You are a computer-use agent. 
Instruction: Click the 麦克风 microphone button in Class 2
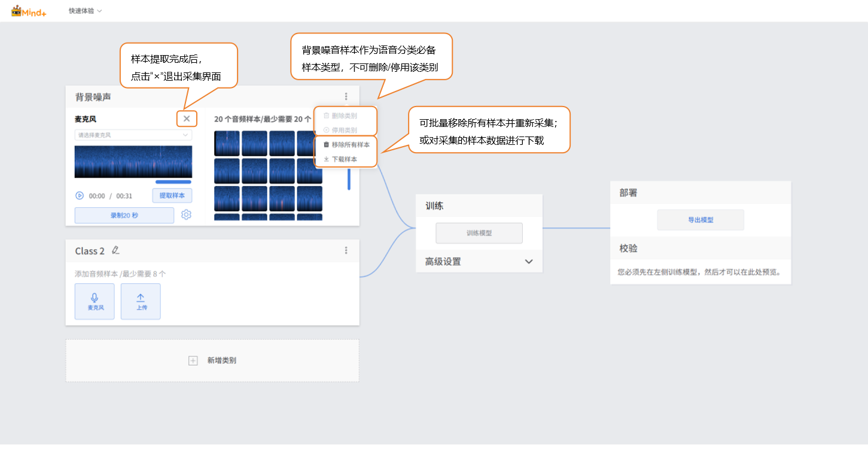click(95, 301)
